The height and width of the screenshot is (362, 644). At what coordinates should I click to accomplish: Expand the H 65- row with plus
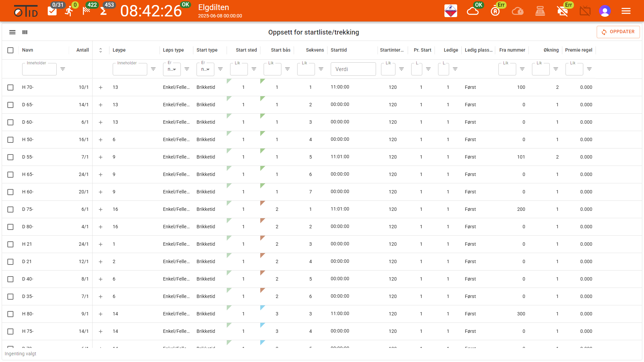(101, 175)
